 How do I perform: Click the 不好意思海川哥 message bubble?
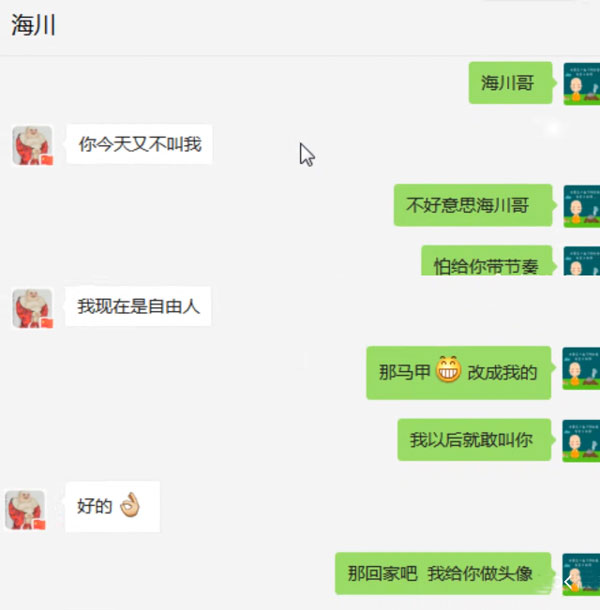[x=473, y=205]
